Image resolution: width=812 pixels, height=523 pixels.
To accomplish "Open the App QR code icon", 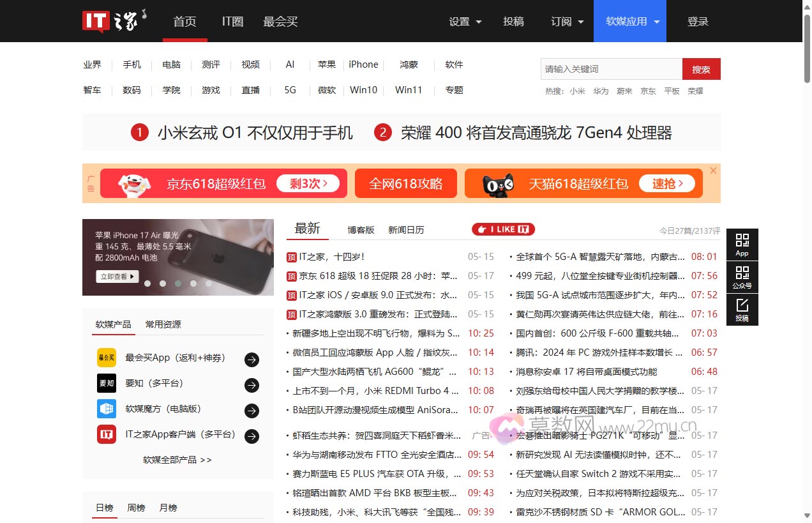I will [x=742, y=244].
